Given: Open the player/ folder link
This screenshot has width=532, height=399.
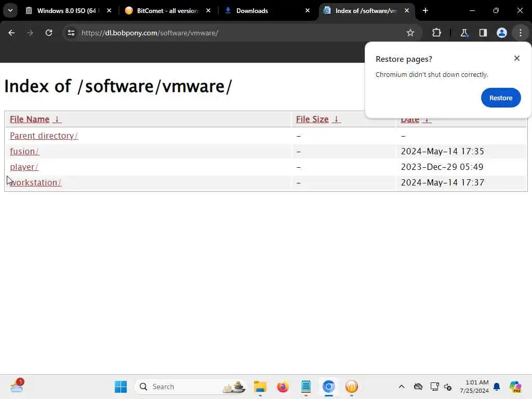Looking at the screenshot, I should (x=24, y=167).
